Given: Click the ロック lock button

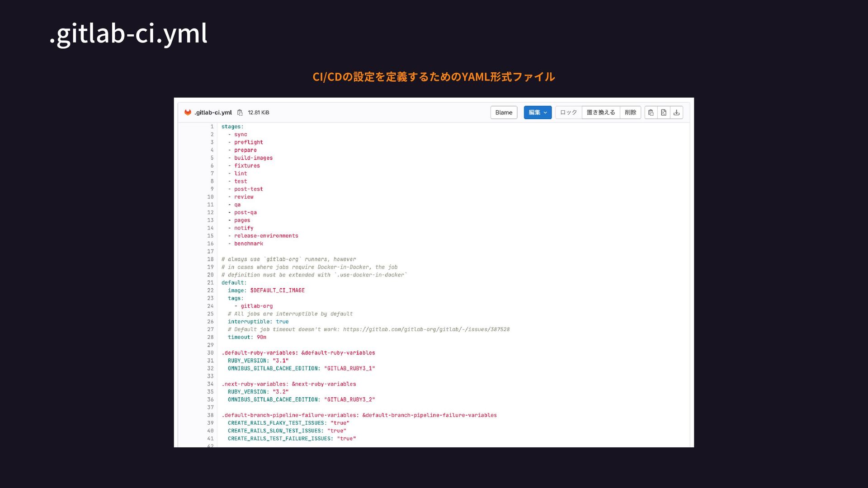Looking at the screenshot, I should 568,113.
